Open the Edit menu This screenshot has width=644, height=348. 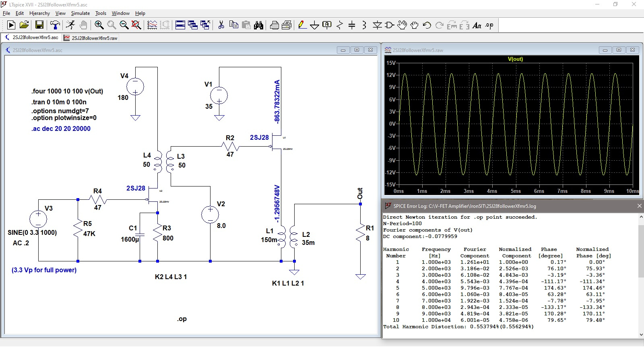click(20, 13)
